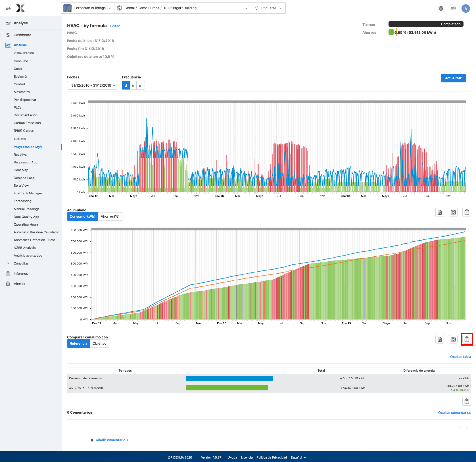Click the green 31/12/2016 - 31/12/2019 bar
Viewport: 476px width, 462px height.
[x=227, y=388]
